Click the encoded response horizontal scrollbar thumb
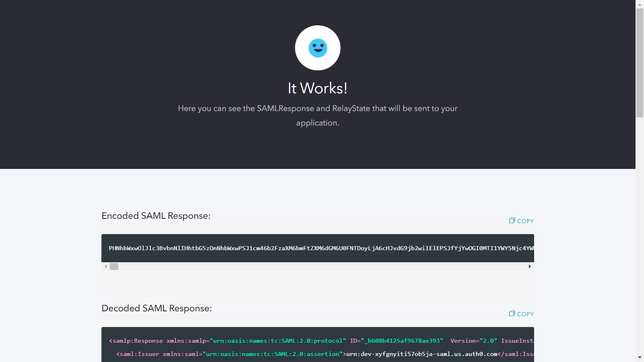 tap(114, 266)
